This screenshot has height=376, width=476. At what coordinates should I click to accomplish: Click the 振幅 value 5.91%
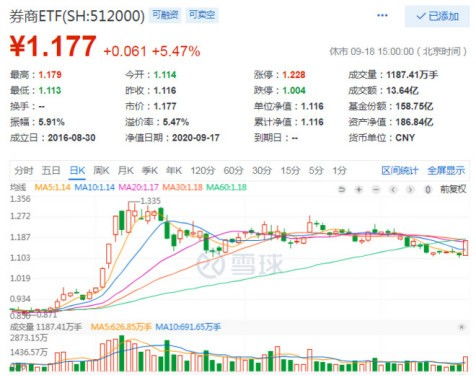tap(51, 122)
